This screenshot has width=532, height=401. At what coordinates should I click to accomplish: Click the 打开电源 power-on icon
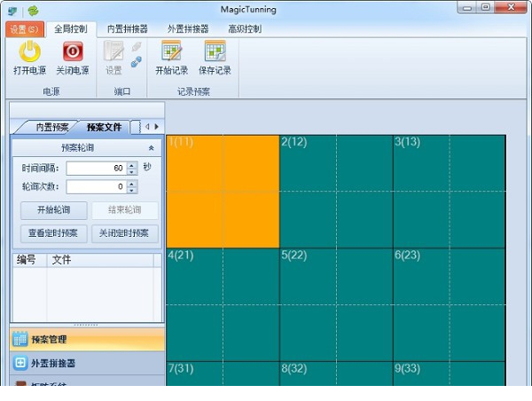[29, 52]
